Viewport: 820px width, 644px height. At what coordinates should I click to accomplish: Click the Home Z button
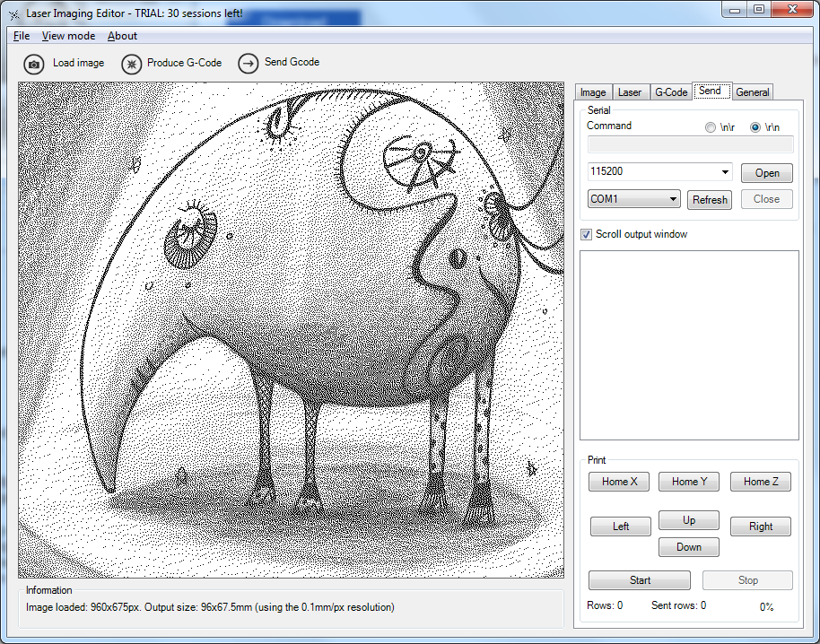click(761, 482)
